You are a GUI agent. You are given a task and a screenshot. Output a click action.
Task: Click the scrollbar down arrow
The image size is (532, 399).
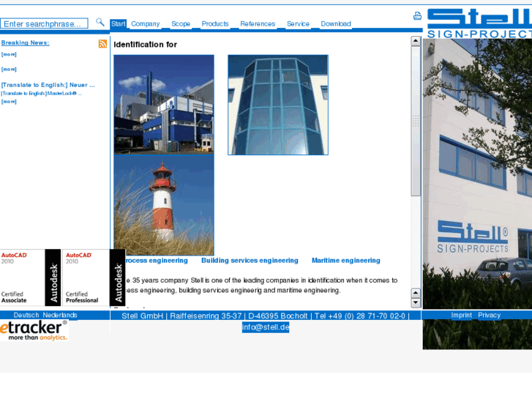[x=416, y=302]
